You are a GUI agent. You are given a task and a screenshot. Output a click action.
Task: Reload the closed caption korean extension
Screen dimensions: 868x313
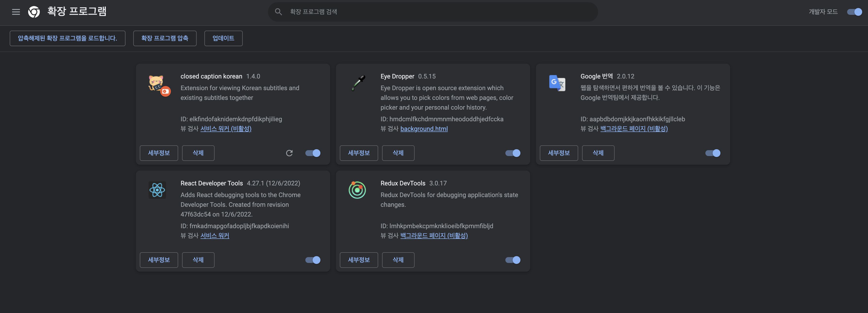[x=289, y=153]
